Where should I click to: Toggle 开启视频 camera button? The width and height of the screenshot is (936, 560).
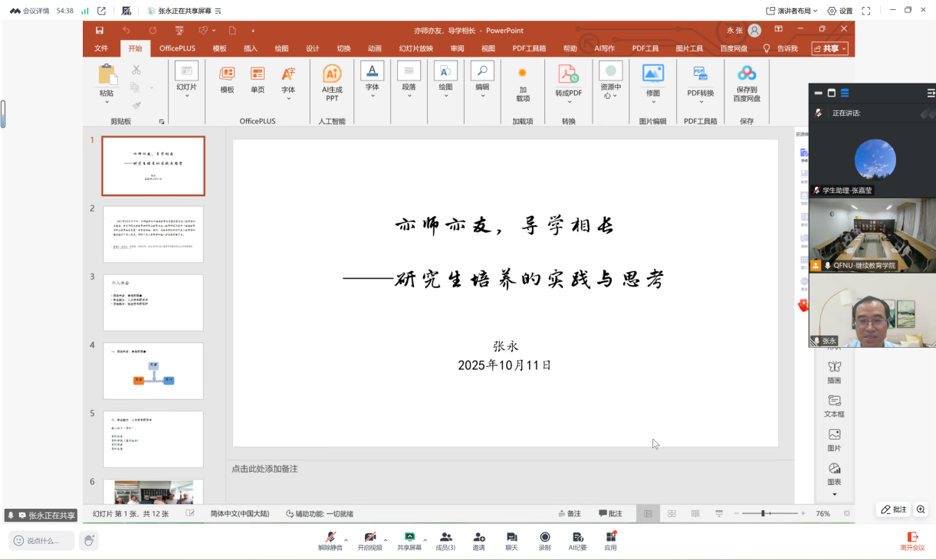369,538
